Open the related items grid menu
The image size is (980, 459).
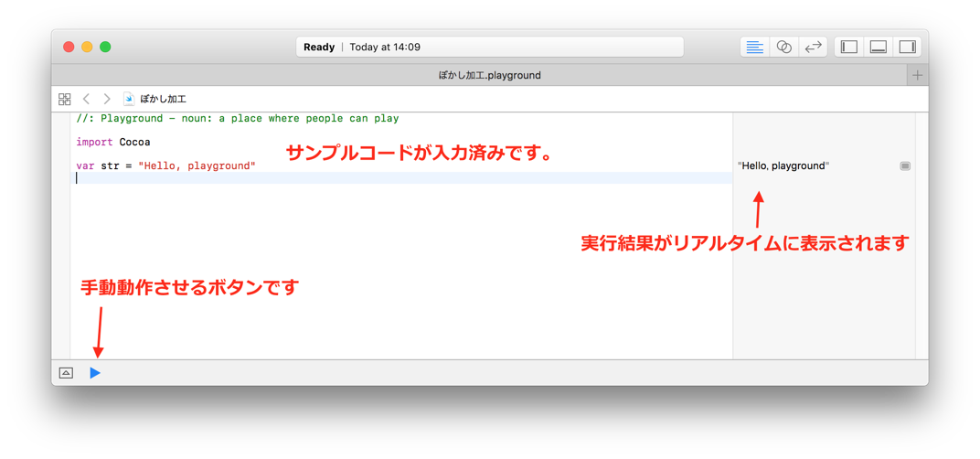pos(64,99)
